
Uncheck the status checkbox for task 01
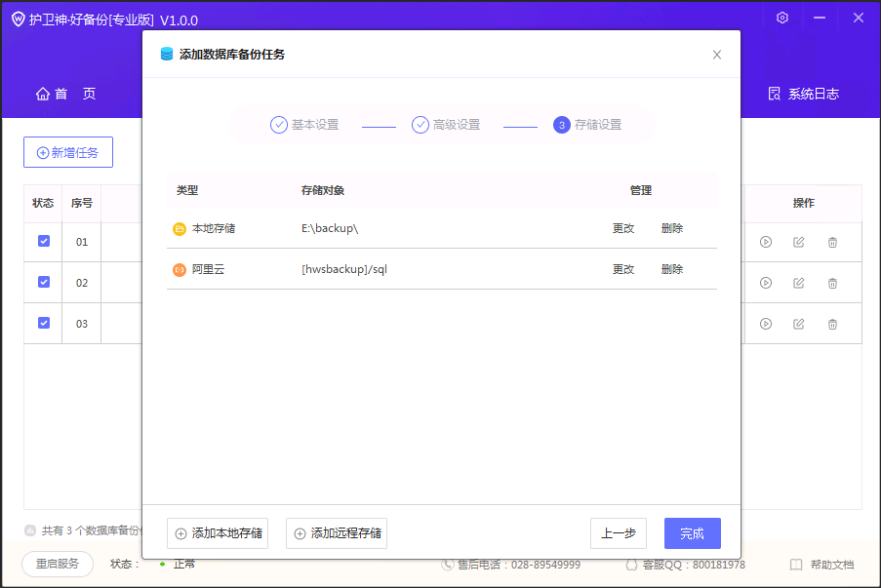point(44,241)
